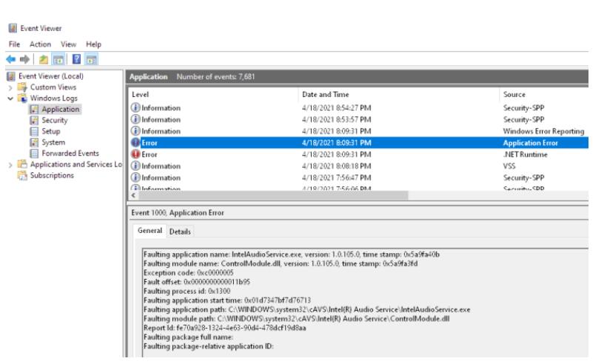Switch to the Details tab
607x364 pixels.
pyautogui.click(x=180, y=232)
